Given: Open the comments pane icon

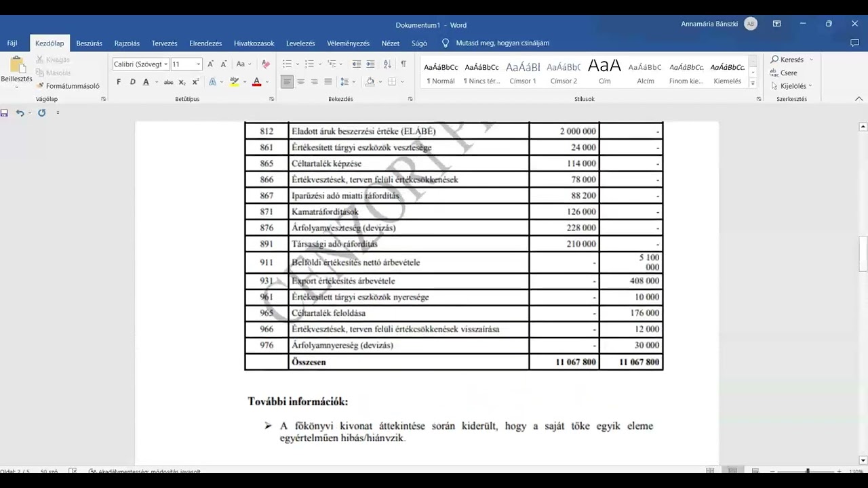Looking at the screenshot, I should [x=854, y=43].
